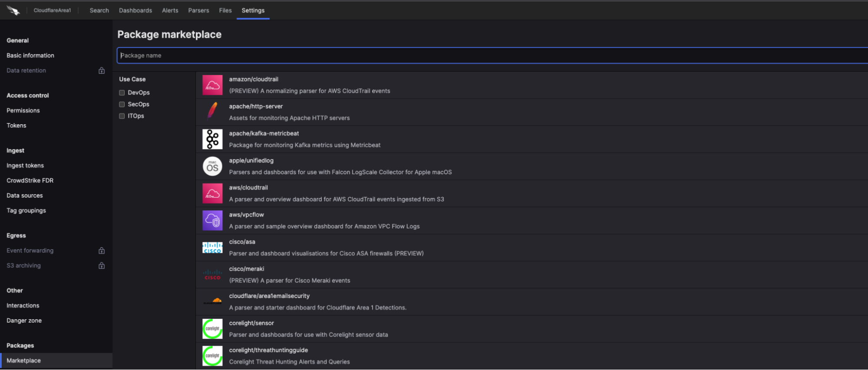Go to Permissions under Access control

coord(23,110)
